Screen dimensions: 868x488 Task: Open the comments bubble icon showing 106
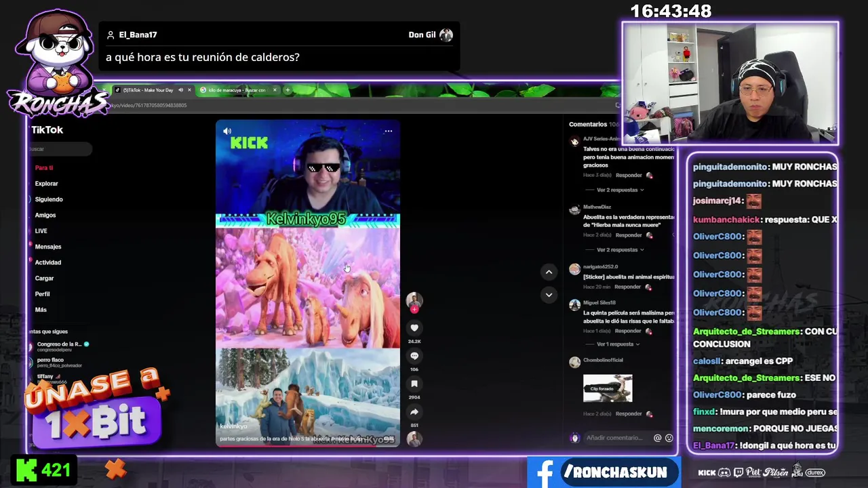point(414,356)
